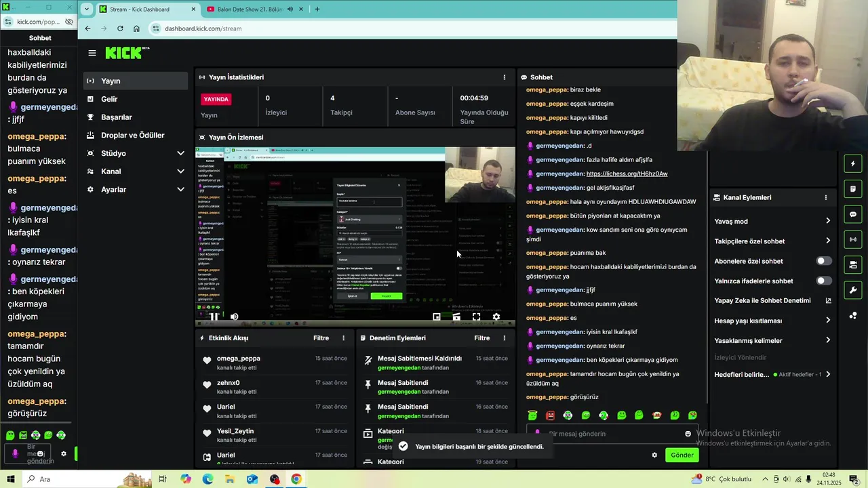Open File Explorer from taskbar
868x488 pixels.
click(x=230, y=479)
